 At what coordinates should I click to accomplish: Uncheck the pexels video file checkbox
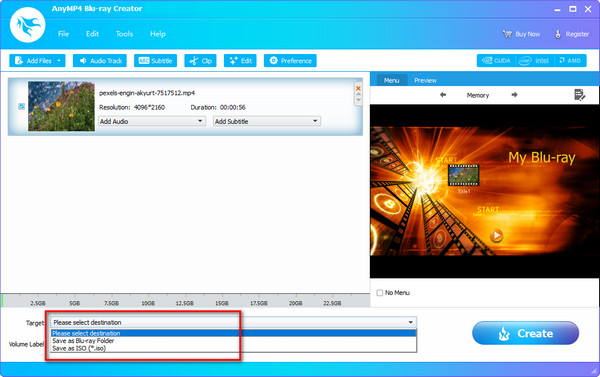[x=21, y=106]
